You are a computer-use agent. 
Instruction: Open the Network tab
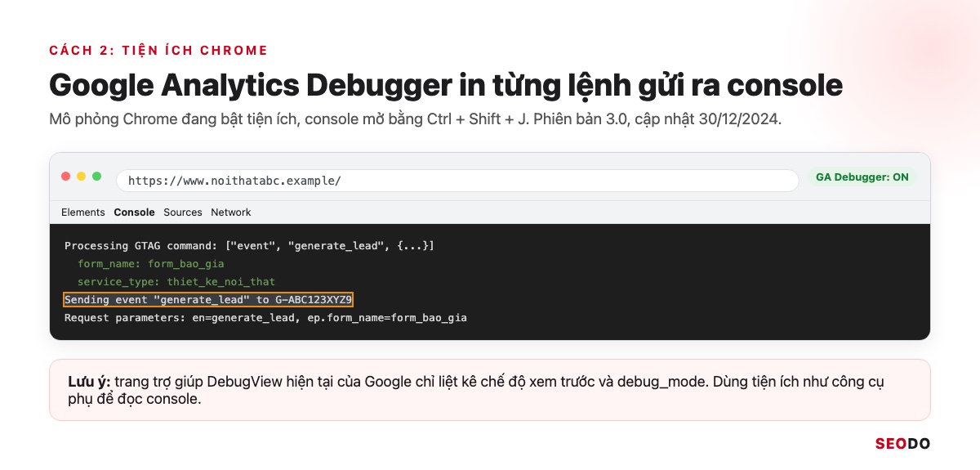tap(231, 213)
